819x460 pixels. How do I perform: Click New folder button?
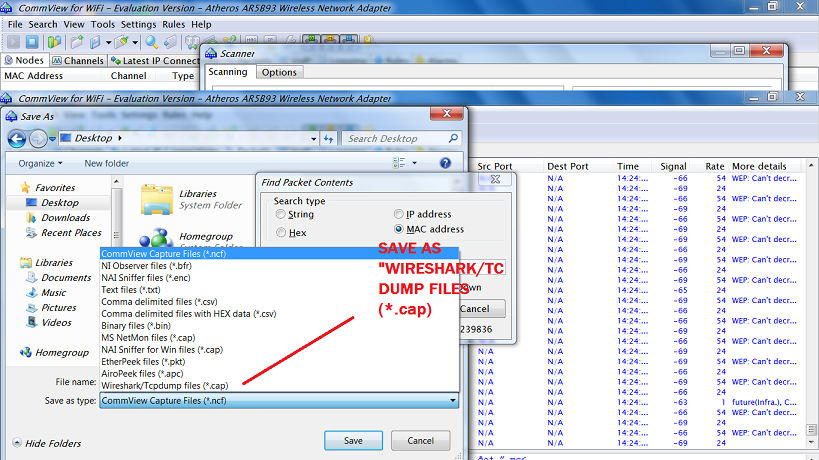[107, 163]
